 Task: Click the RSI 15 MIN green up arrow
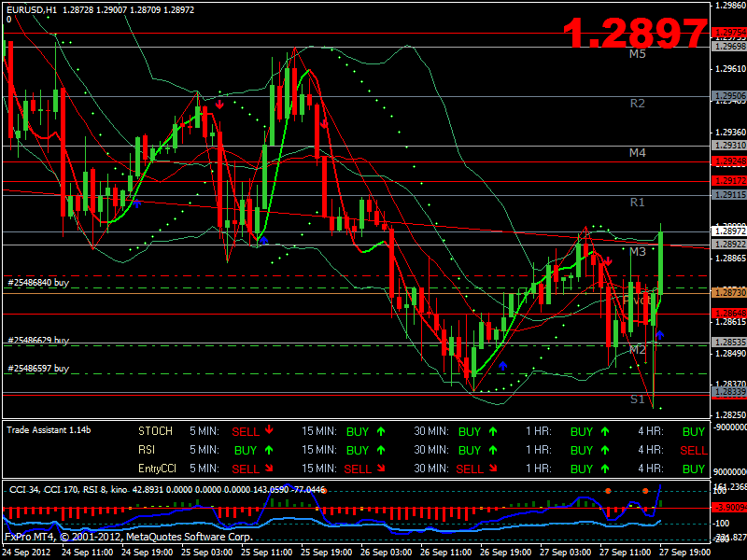(381, 450)
